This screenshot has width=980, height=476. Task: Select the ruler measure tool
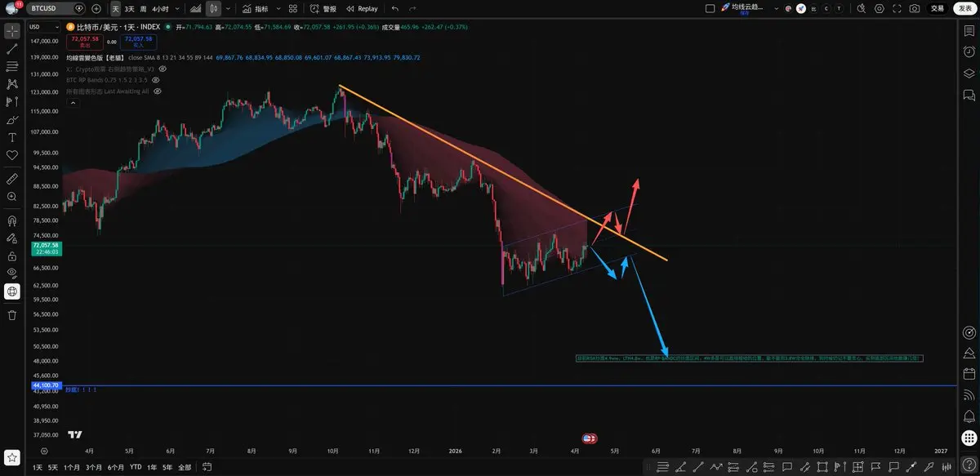[x=11, y=177]
